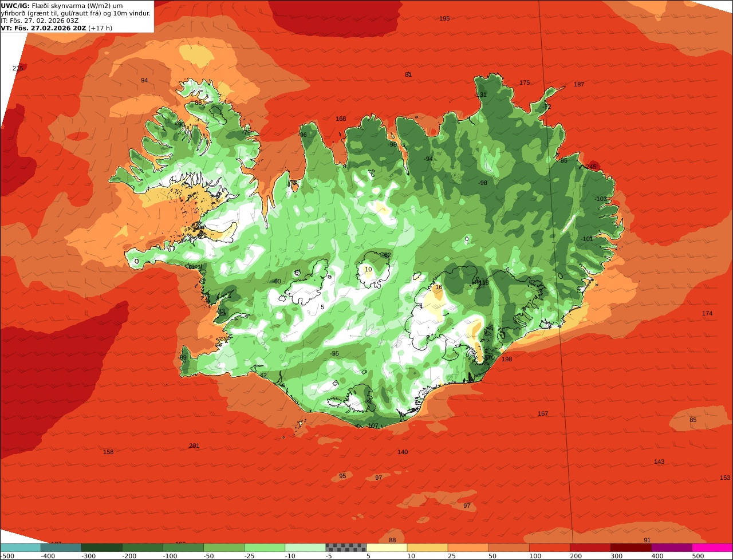Viewport: 733px width, 560px height.
Task: Click the map value "215" at the left edge
Action: [18, 68]
